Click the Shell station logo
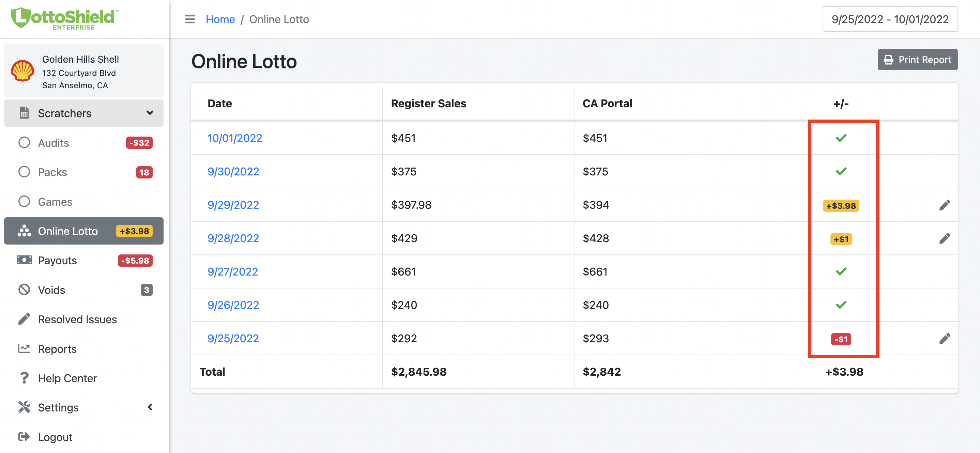The height and width of the screenshot is (453, 980). 22,71
